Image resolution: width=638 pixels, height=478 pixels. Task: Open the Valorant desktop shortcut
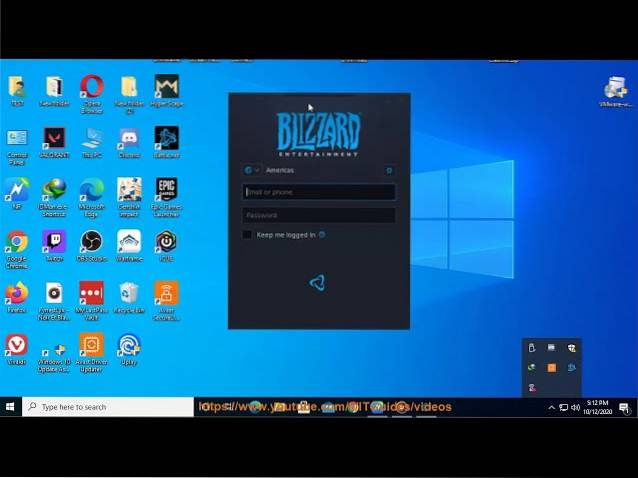click(x=54, y=139)
